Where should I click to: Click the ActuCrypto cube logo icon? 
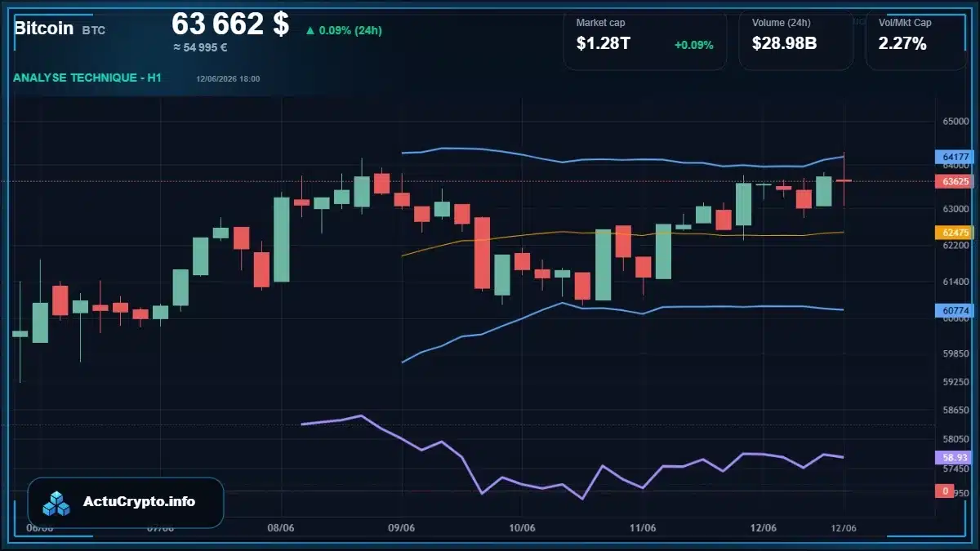coord(56,503)
